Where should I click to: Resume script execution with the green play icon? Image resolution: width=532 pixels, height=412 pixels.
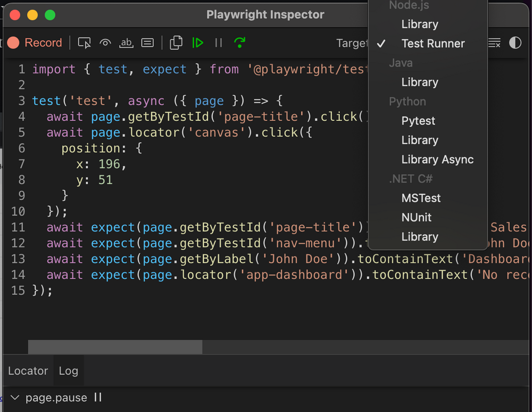197,43
